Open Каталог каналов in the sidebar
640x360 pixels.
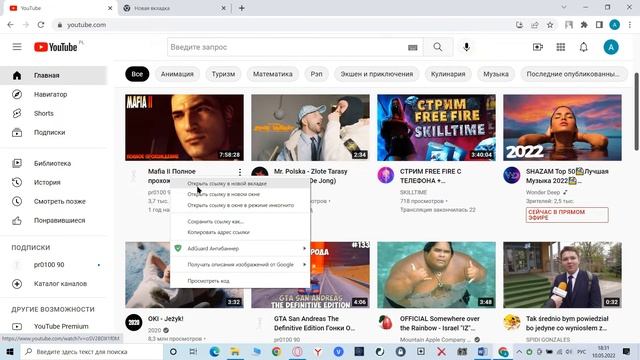(53, 284)
